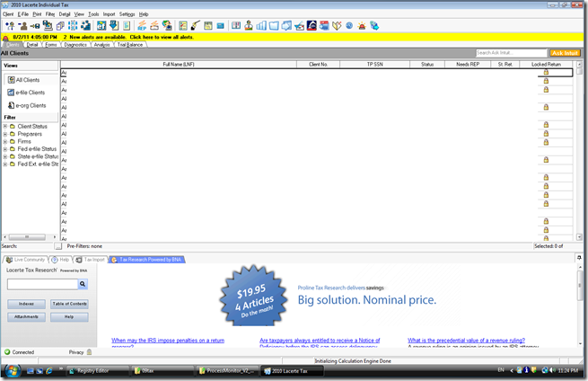This screenshot has width=588, height=381.
Task: Click the copy documents toolbar icon
Action: coord(60,25)
